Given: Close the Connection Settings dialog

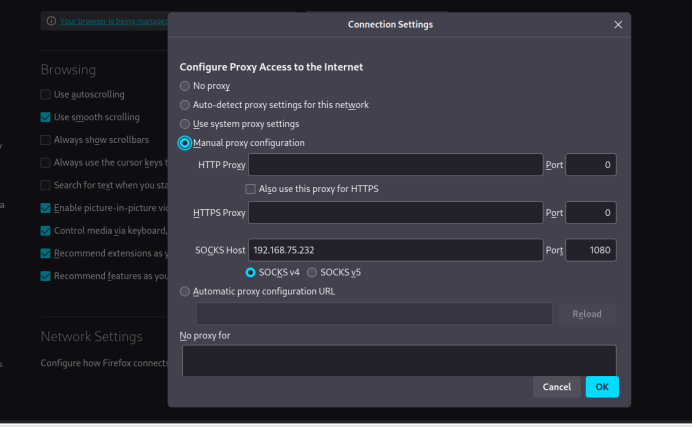Looking at the screenshot, I should tap(617, 24).
